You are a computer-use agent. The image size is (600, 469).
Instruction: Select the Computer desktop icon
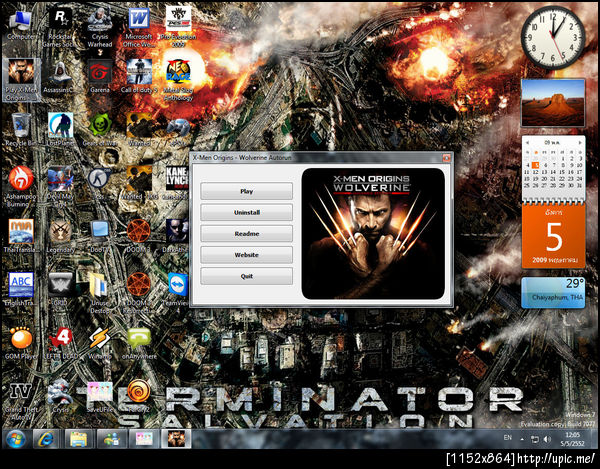(x=20, y=26)
